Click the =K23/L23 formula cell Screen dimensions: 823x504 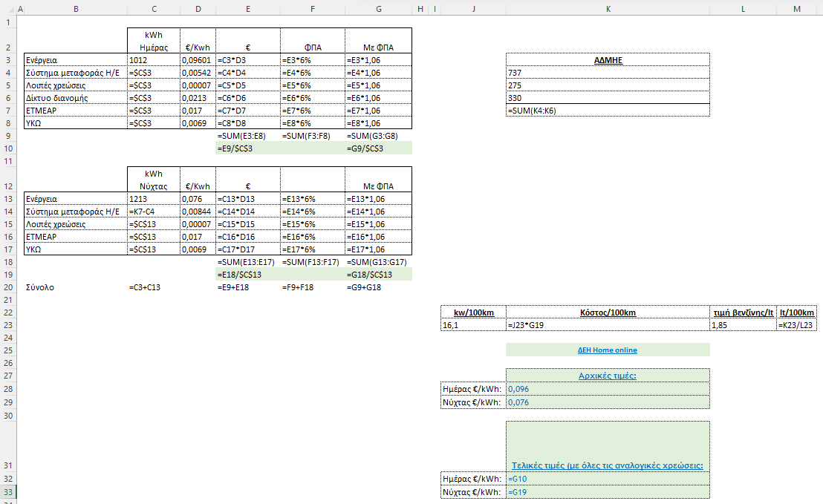(x=797, y=325)
